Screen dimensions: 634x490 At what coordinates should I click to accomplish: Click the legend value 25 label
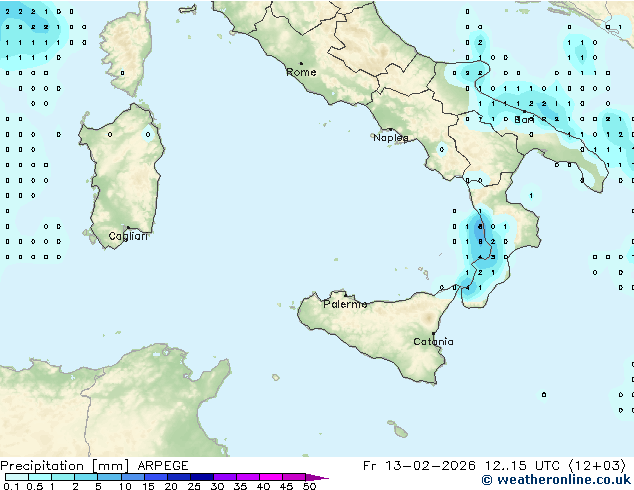click(194, 486)
